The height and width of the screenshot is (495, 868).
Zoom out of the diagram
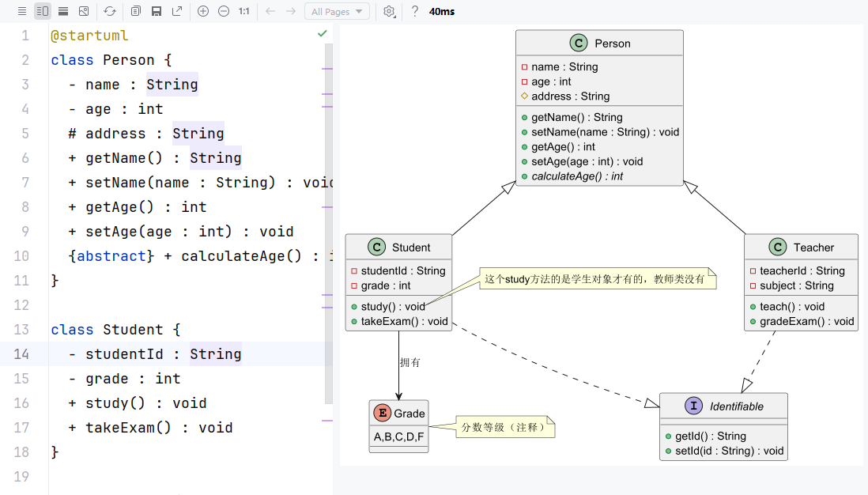pos(224,11)
